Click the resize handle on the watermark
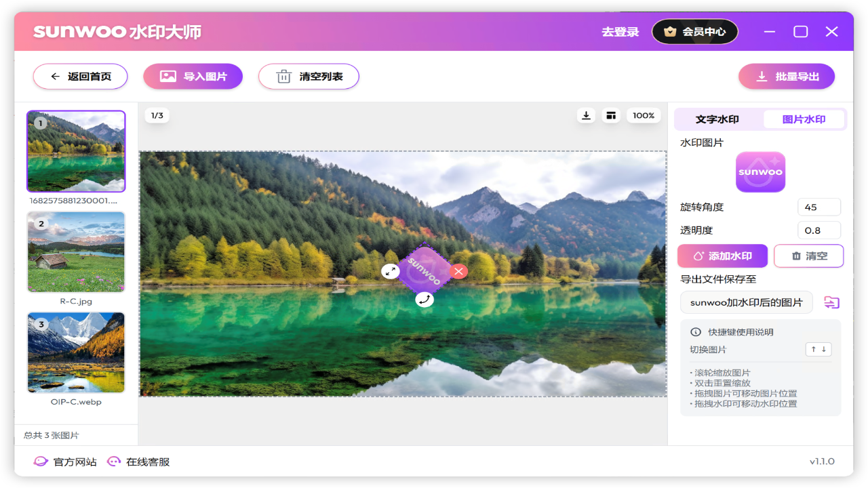Screen dimensions: 868x488 390,272
